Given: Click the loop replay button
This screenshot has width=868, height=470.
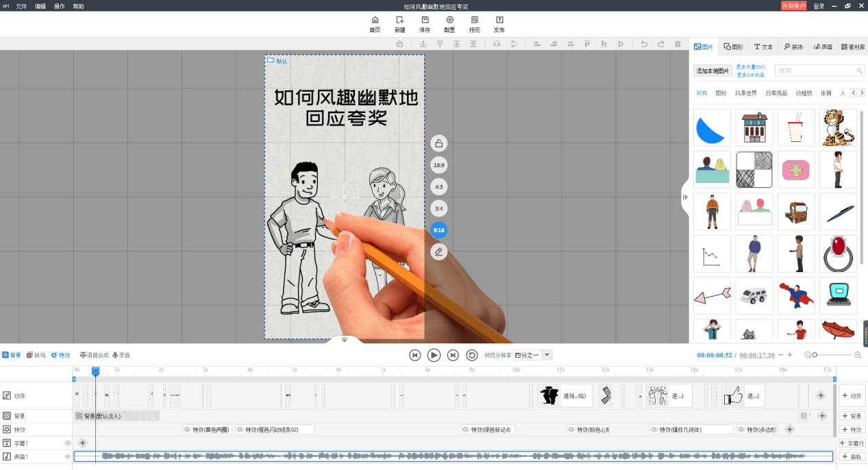Looking at the screenshot, I should tap(472, 355).
